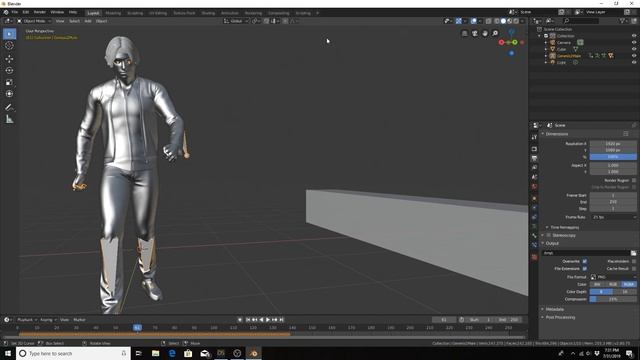Open the Object properties tab icon
Screen dimensions: 640x360
point(534,198)
